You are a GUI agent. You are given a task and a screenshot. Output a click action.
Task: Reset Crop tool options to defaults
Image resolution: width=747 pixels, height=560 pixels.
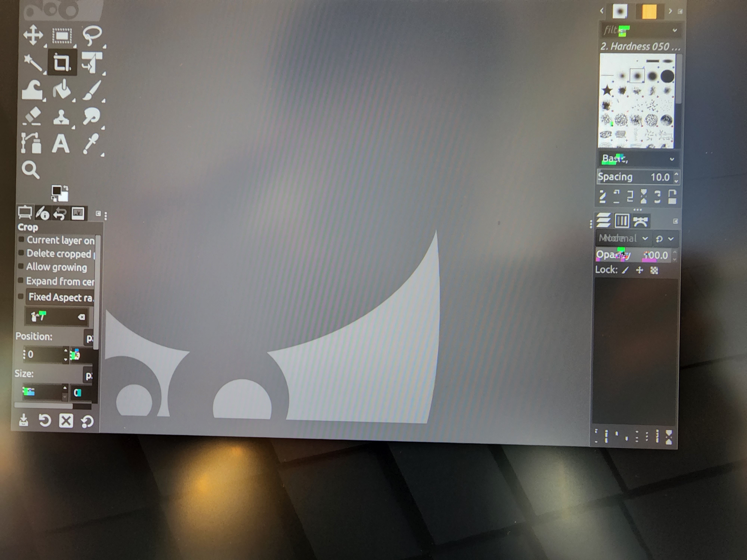pyautogui.click(x=87, y=421)
